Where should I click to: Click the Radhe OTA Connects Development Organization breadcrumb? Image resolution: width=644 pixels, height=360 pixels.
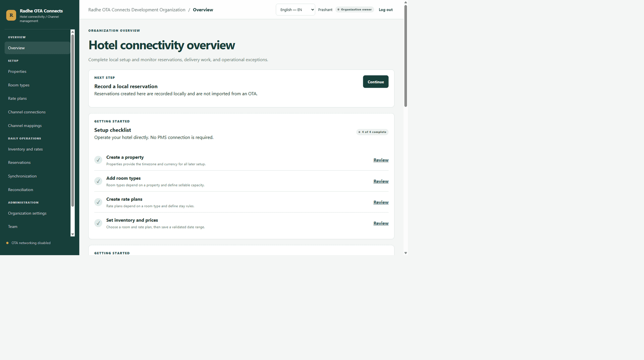pyautogui.click(x=137, y=10)
